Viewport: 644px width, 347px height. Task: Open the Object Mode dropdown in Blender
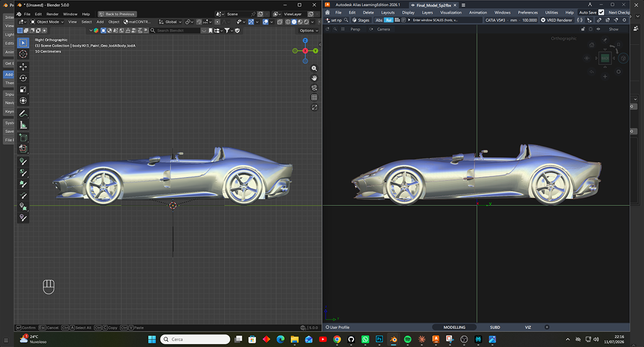point(47,22)
